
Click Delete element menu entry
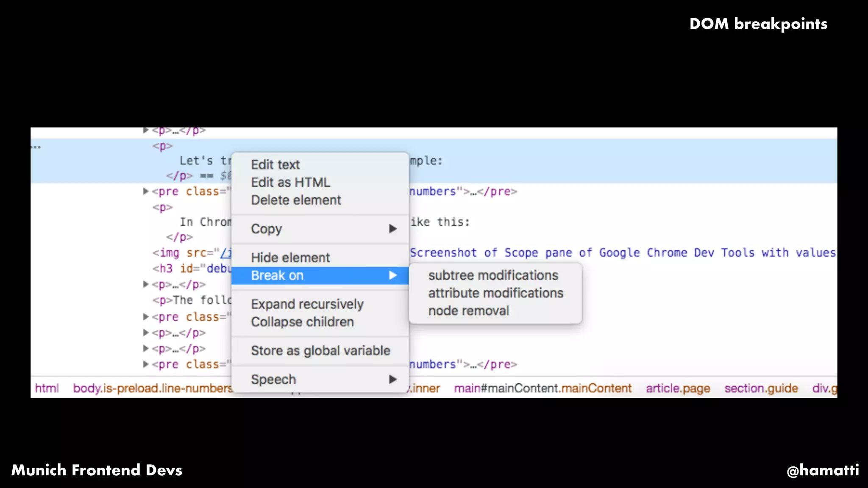coord(296,200)
